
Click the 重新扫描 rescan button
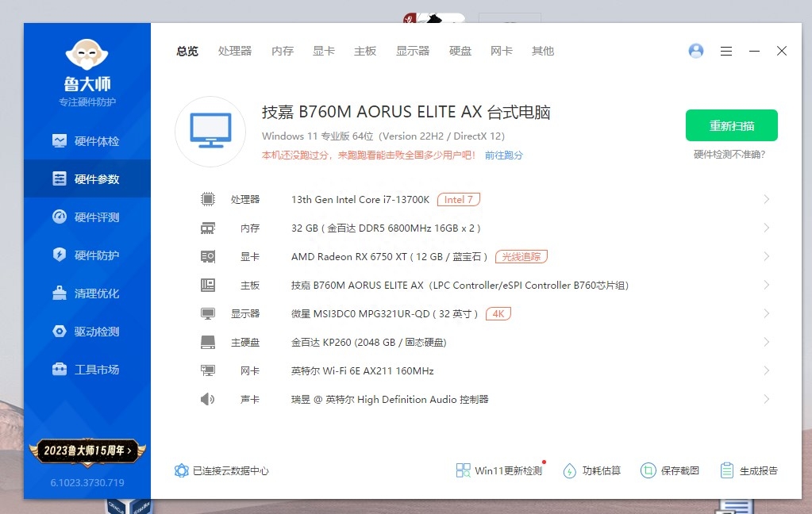[731, 125]
